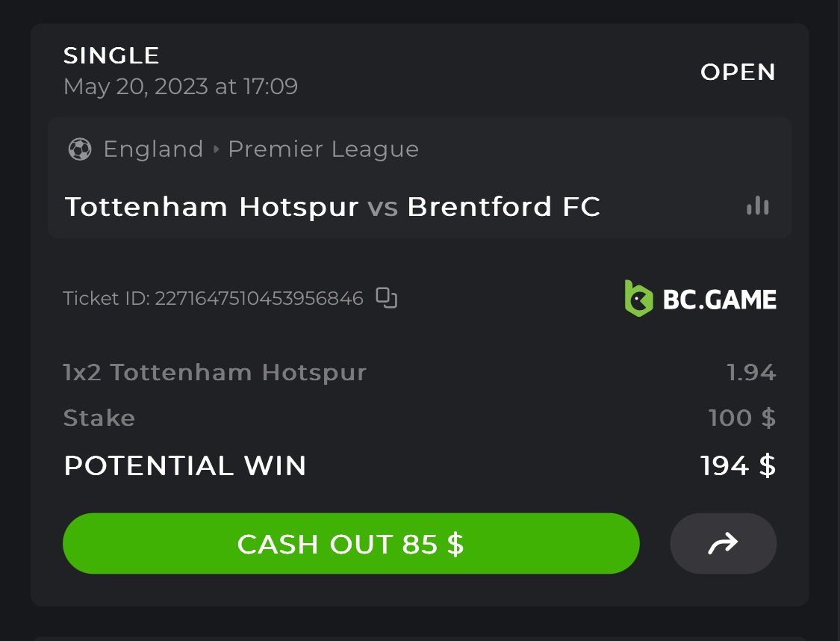840x641 pixels.
Task: Click the SINGLE bet type heading
Action: point(111,55)
